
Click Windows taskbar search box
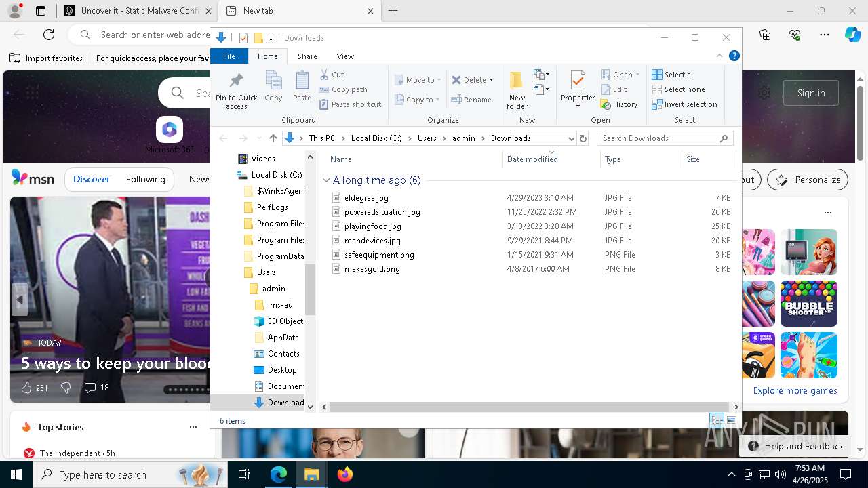coord(130,474)
